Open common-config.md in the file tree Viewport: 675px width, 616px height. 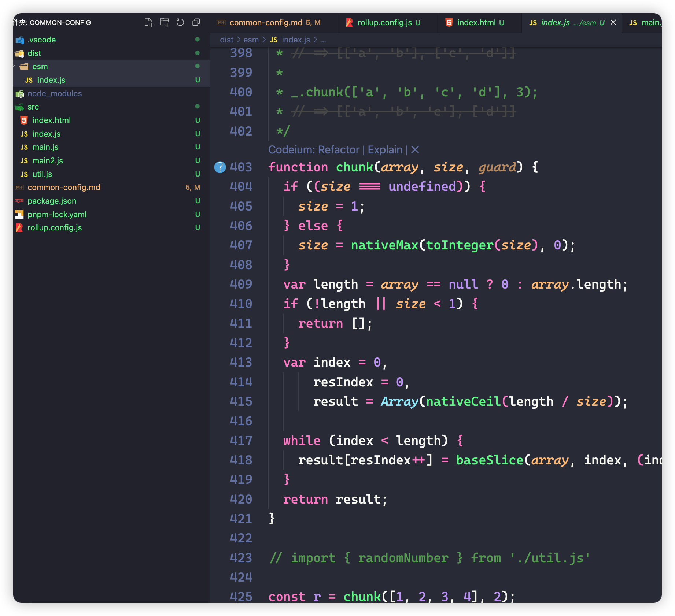[112, 187]
